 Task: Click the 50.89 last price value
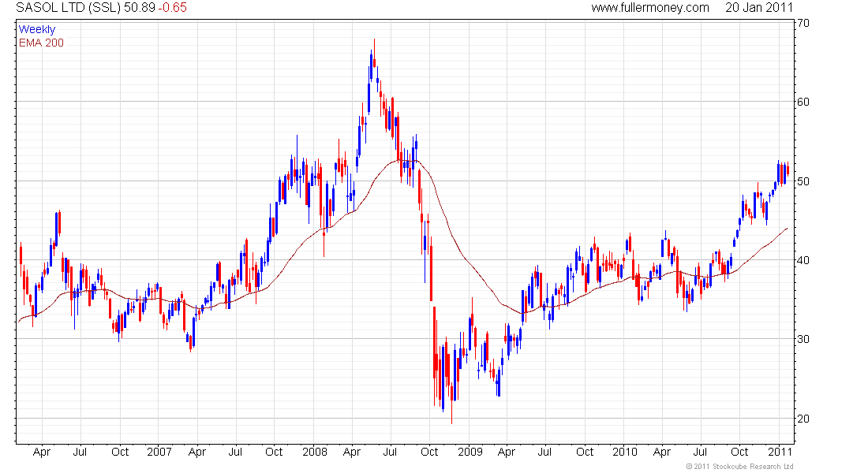pyautogui.click(x=140, y=8)
